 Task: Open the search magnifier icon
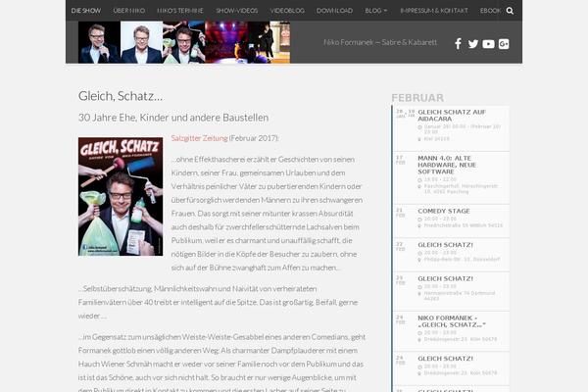pyautogui.click(x=510, y=11)
